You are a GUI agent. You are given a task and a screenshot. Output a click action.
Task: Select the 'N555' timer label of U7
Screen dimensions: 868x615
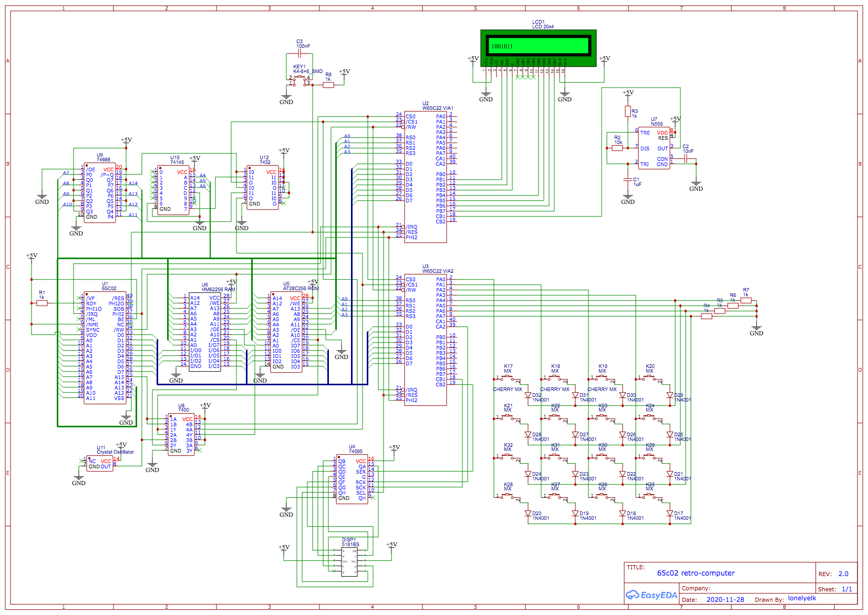click(x=657, y=124)
